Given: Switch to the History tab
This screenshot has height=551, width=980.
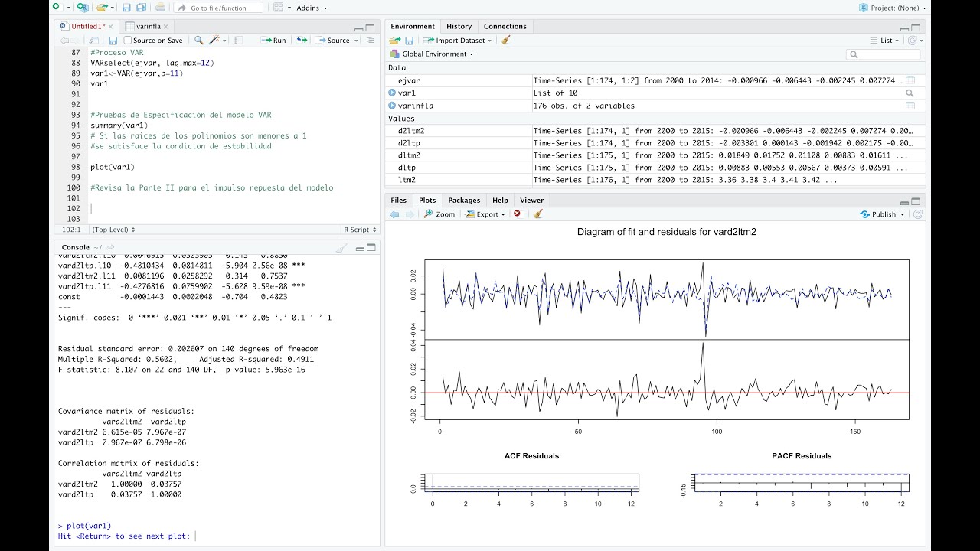Looking at the screenshot, I should click(459, 26).
